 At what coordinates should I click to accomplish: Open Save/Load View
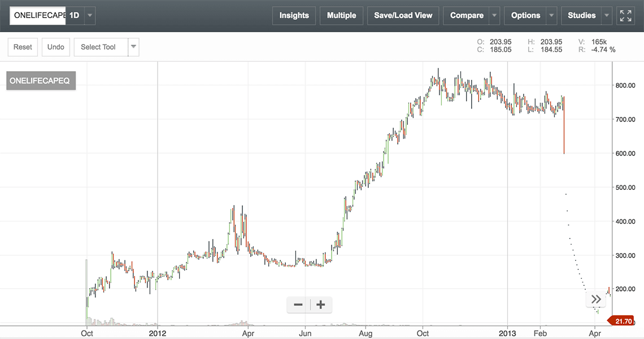point(403,16)
